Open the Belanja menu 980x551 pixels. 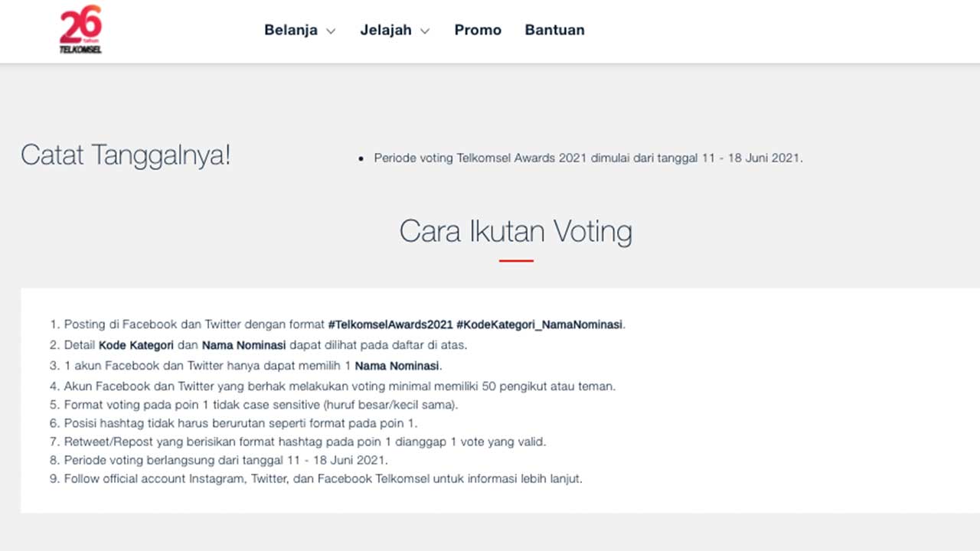pyautogui.click(x=291, y=30)
